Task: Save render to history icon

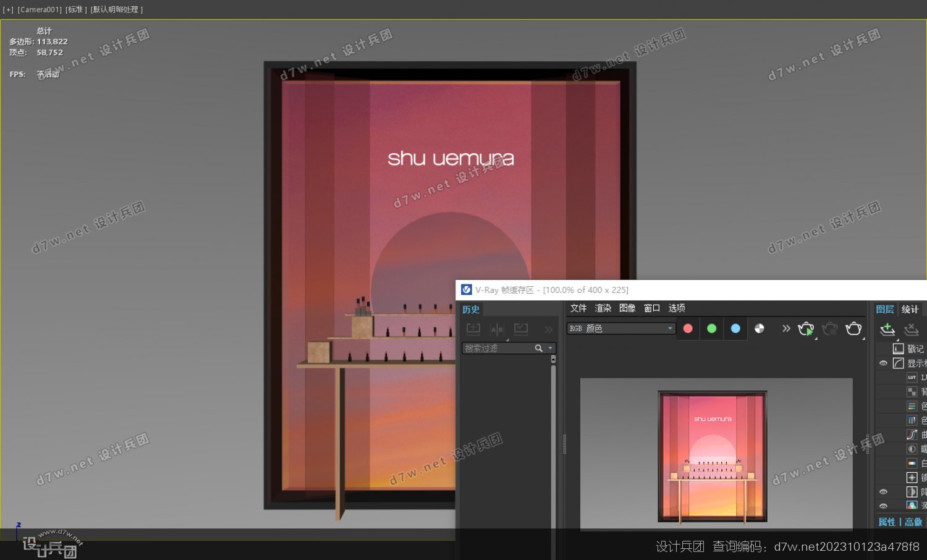Action: [x=473, y=329]
